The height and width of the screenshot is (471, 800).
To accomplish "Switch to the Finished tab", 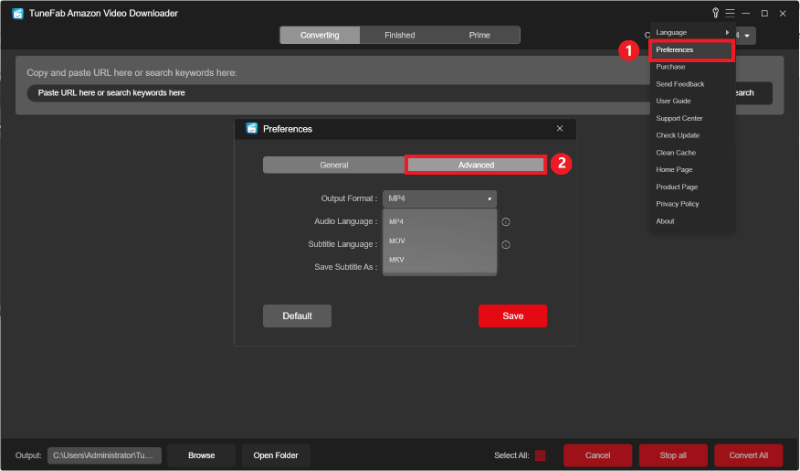I will (399, 35).
